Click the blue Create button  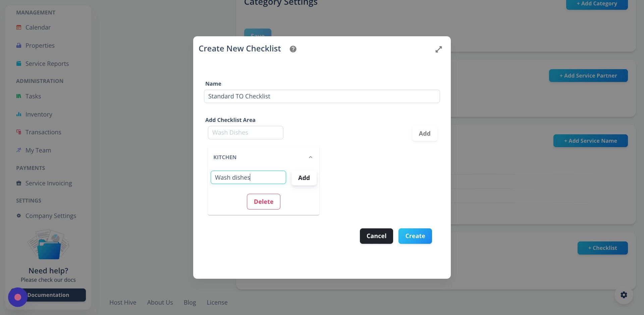(415, 236)
